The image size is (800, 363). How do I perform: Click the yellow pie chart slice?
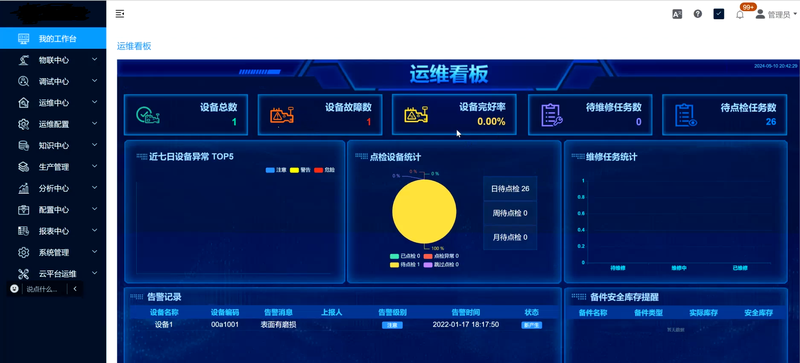coord(424,211)
